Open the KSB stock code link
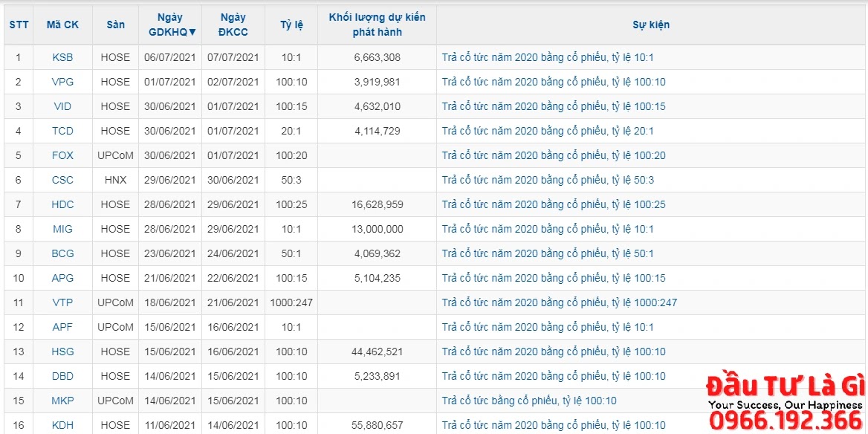The height and width of the screenshot is (434, 868). 62,57
